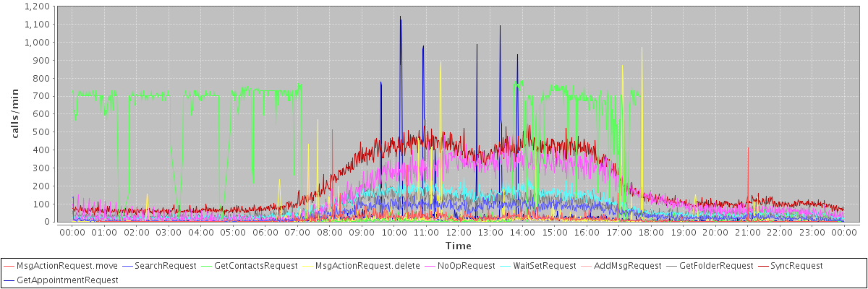Click the "calls/min" y-axis title
This screenshot has height=289, width=868.
coord(14,114)
